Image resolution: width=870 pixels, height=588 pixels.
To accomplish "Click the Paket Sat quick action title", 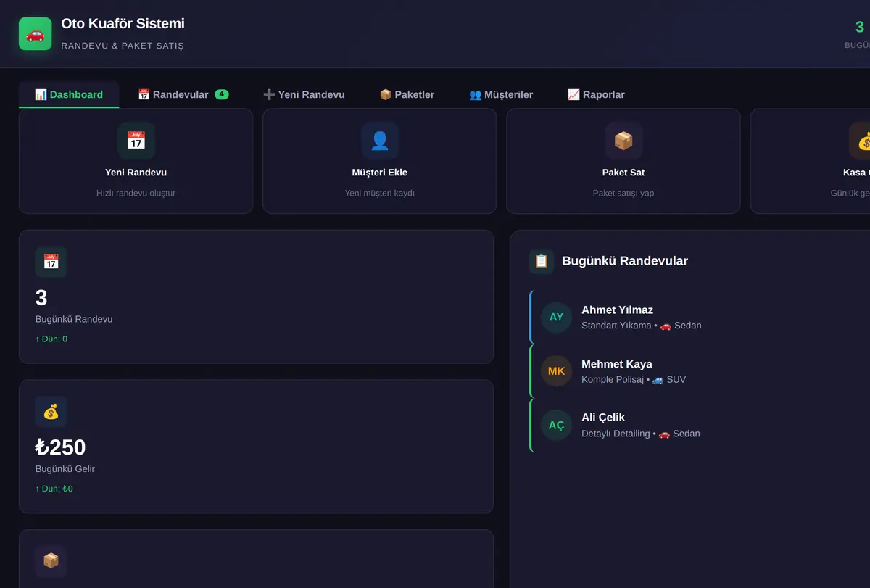I will click(623, 173).
